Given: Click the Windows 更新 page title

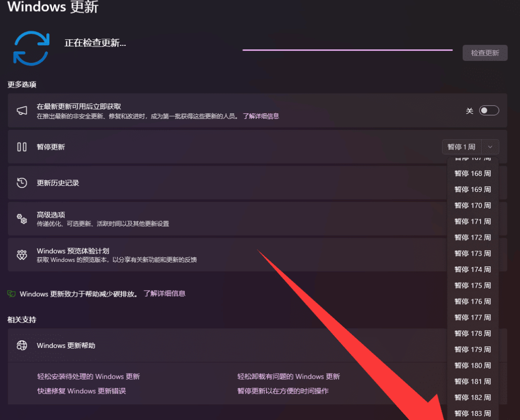Looking at the screenshot, I should click(53, 7).
